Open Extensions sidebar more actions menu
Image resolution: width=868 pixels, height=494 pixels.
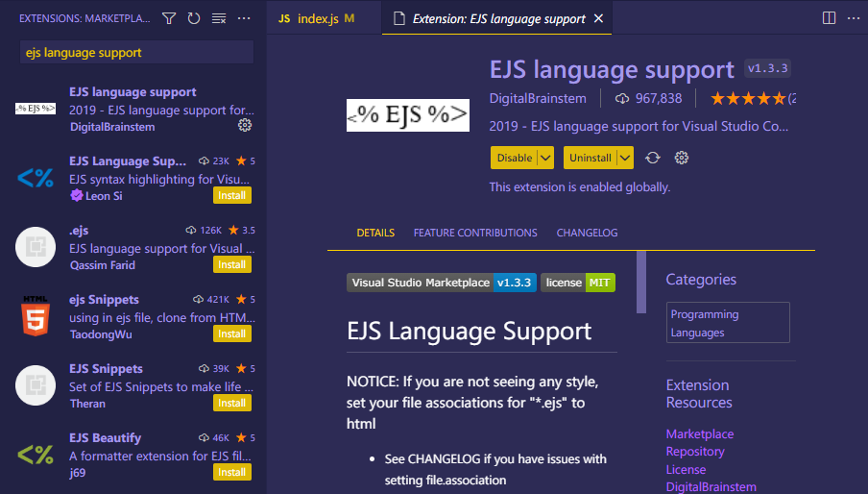coord(244,18)
